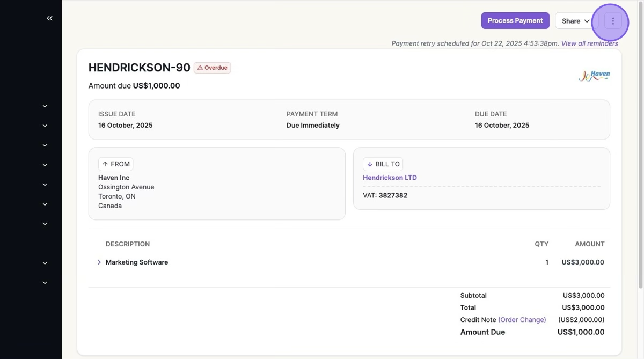The width and height of the screenshot is (644, 359).
Task: Open the View all reminders link
Action: click(x=589, y=43)
